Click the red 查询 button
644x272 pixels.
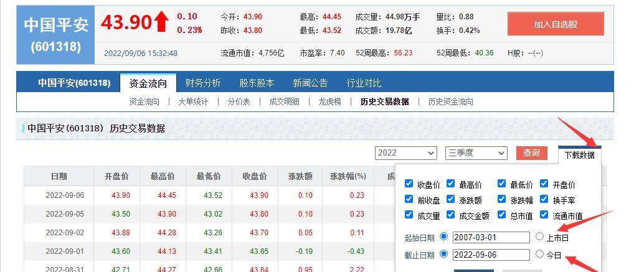point(531,153)
